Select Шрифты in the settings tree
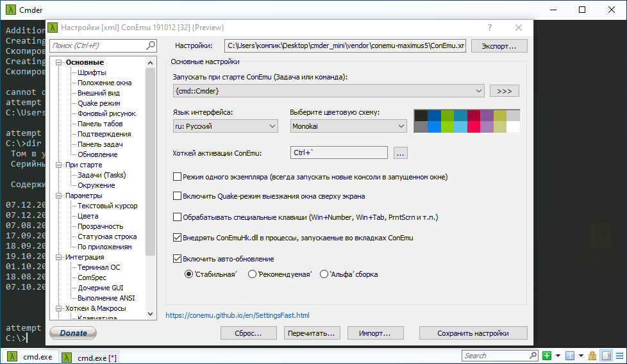Image resolution: width=627 pixels, height=364 pixels. point(92,72)
